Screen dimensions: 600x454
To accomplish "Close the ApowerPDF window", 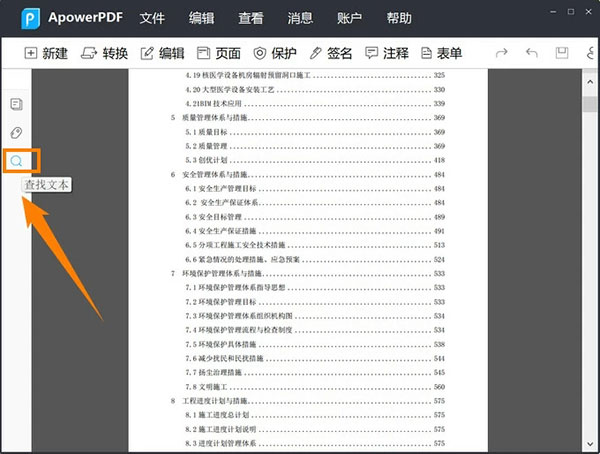I will 589,12.
